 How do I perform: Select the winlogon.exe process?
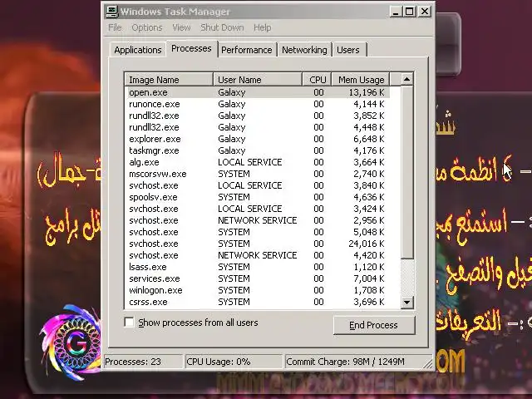tap(257, 290)
